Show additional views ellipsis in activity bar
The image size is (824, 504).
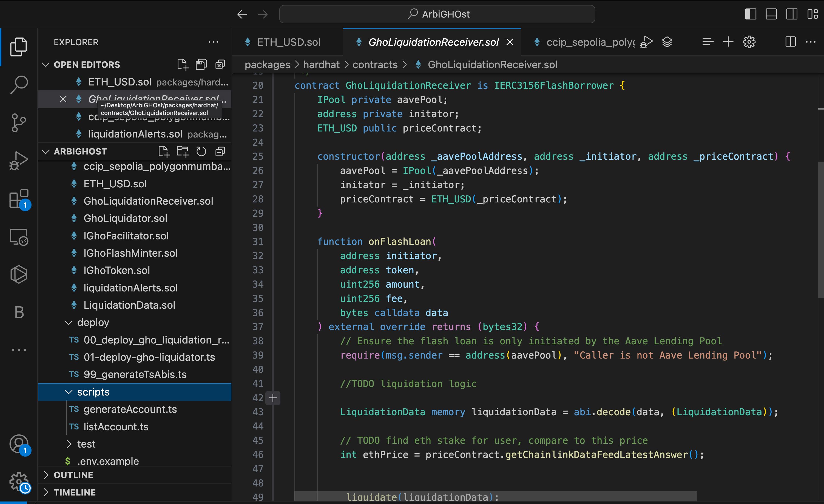pos(19,350)
